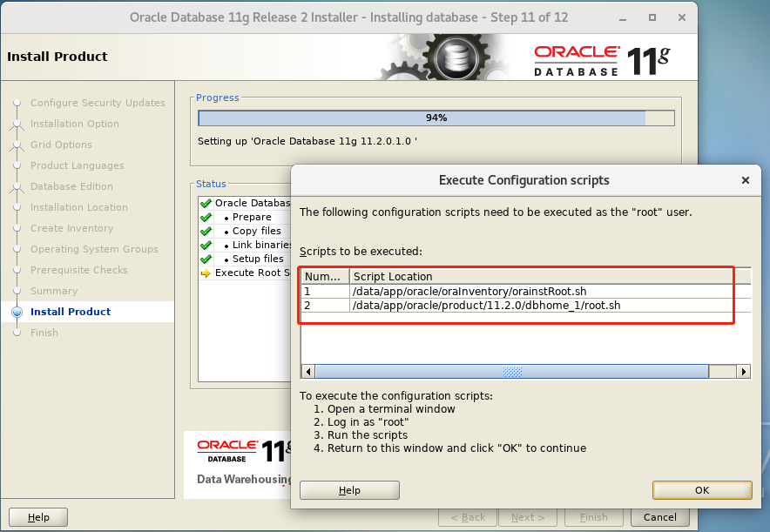Click the Cancel button in installer
This screenshot has height=532, width=770.
point(659,517)
